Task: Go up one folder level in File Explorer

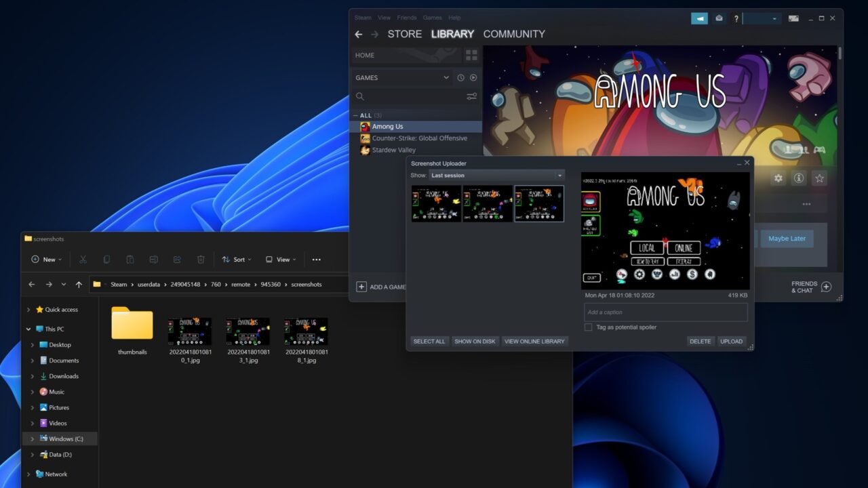Action: (x=79, y=285)
